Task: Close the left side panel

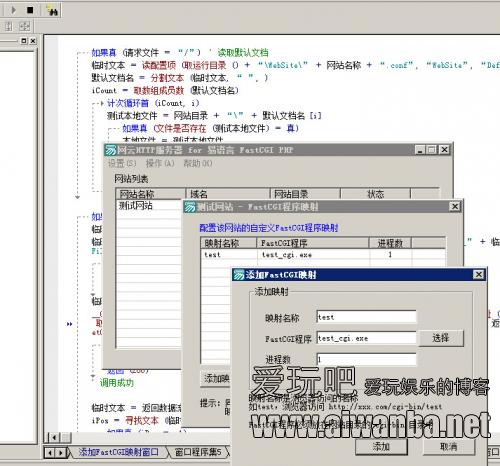Action: click(33, 41)
